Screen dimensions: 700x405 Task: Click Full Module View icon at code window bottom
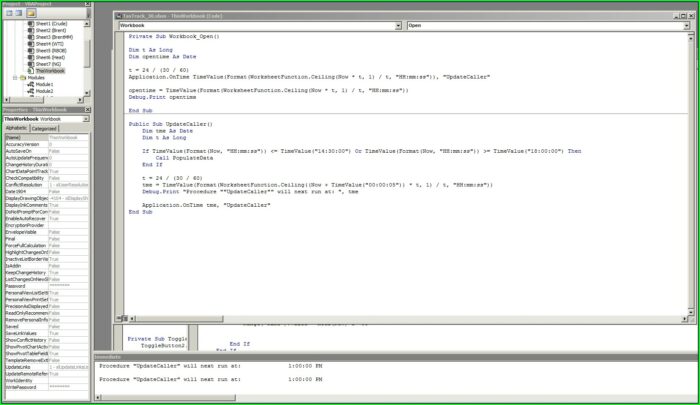click(x=125, y=318)
